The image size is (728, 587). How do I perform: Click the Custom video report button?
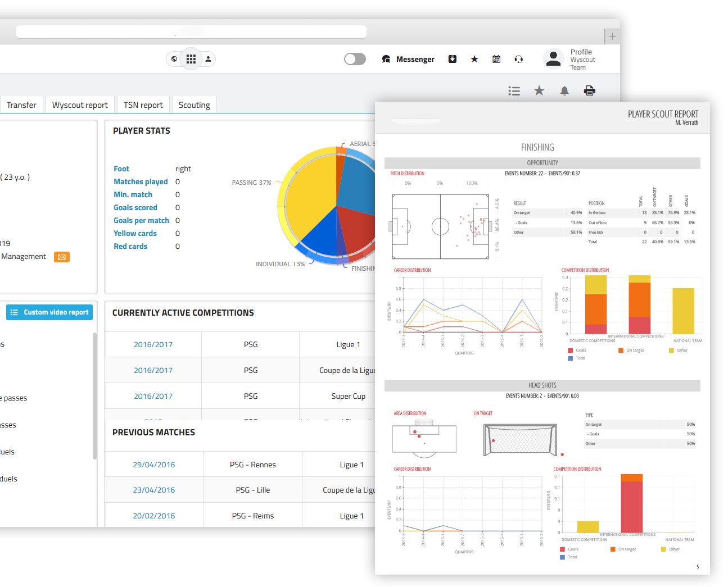tap(49, 312)
